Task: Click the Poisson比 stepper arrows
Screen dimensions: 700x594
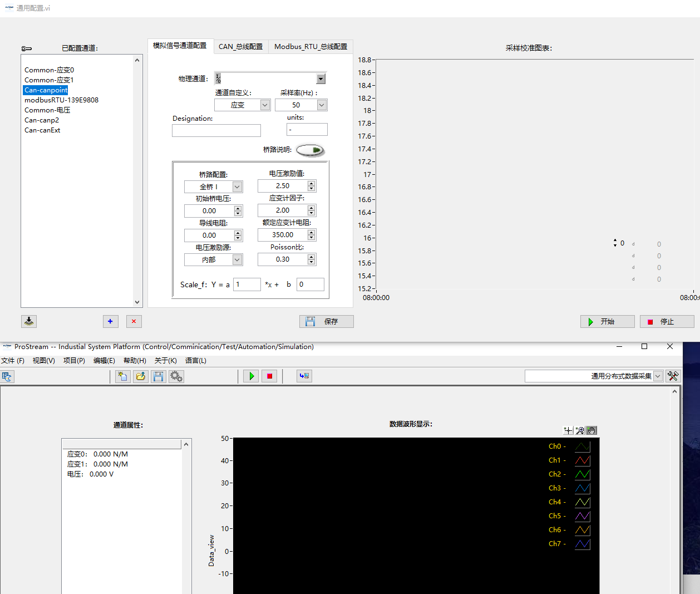Action: pyautogui.click(x=312, y=259)
